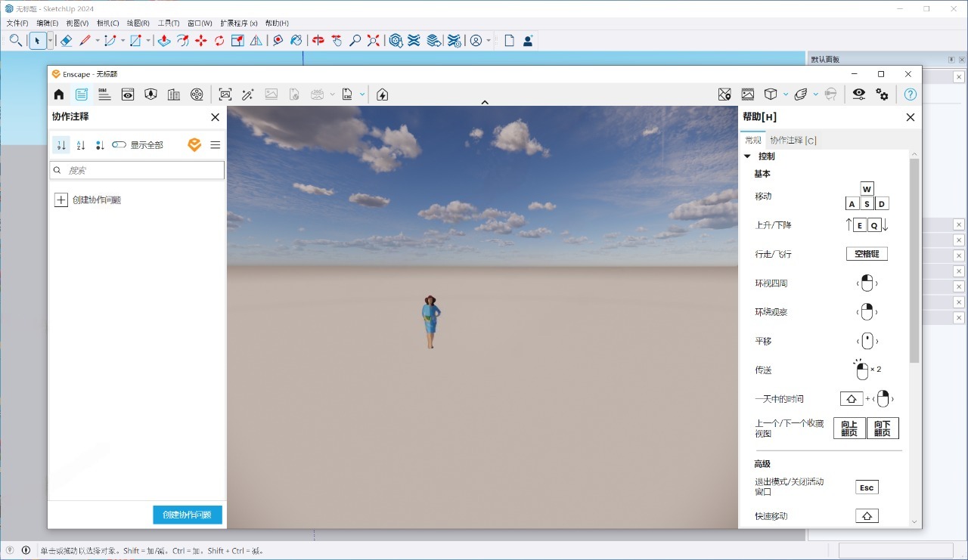Open Enscape view management eye-window icon
The image size is (968, 560).
tap(128, 94)
